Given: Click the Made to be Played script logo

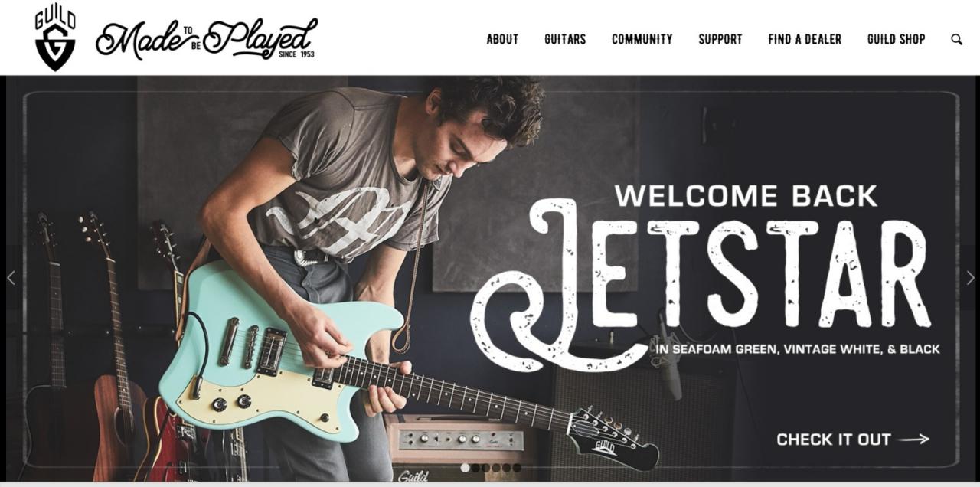Looking at the screenshot, I should coord(207,39).
